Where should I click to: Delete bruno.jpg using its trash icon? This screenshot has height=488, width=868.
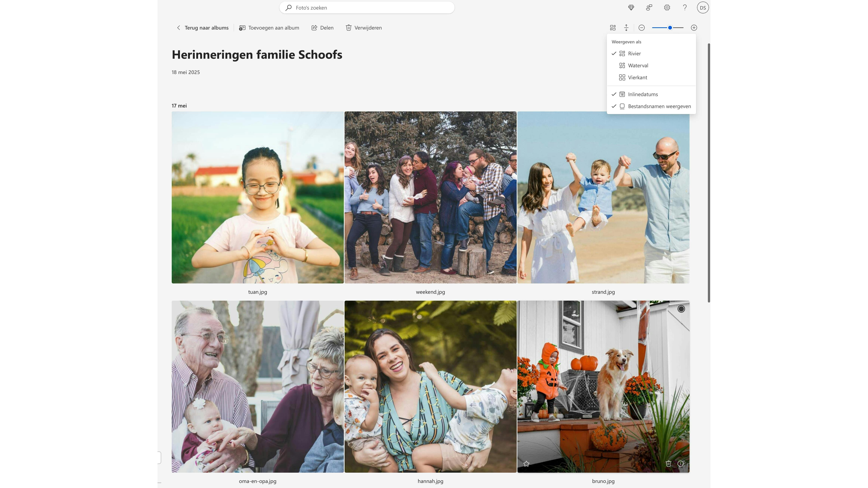pos(669,464)
